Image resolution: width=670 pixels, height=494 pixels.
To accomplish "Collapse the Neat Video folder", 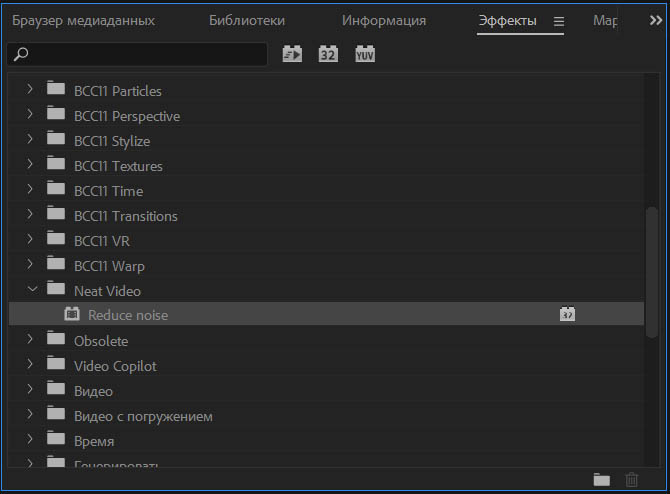I will coord(32,289).
